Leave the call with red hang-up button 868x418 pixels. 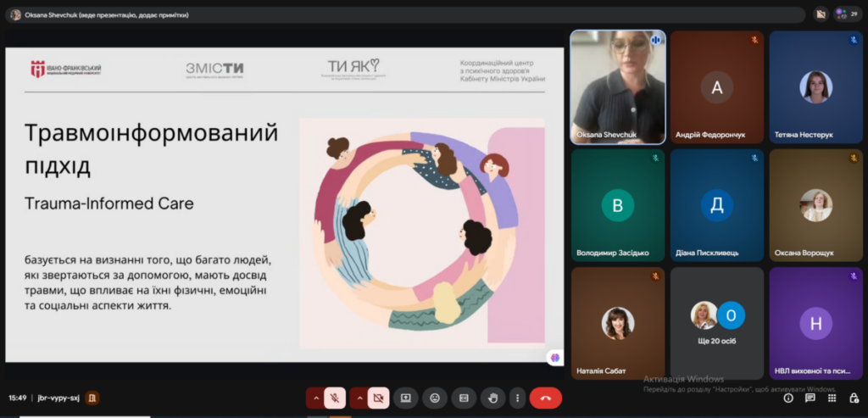(x=545, y=398)
